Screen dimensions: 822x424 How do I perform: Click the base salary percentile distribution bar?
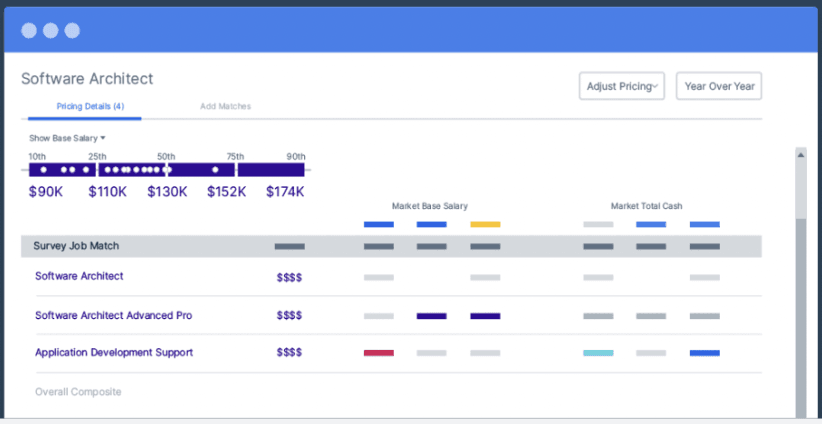coord(166,170)
